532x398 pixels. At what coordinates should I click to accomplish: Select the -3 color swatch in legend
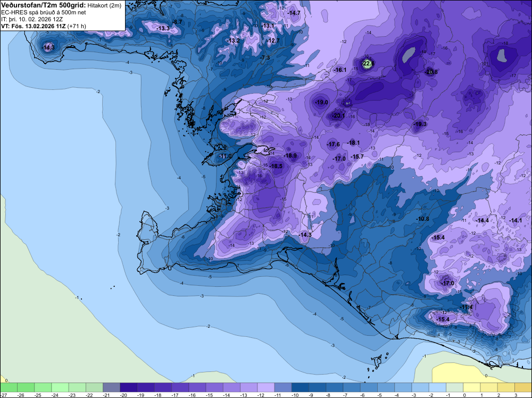pyautogui.click(x=420, y=387)
